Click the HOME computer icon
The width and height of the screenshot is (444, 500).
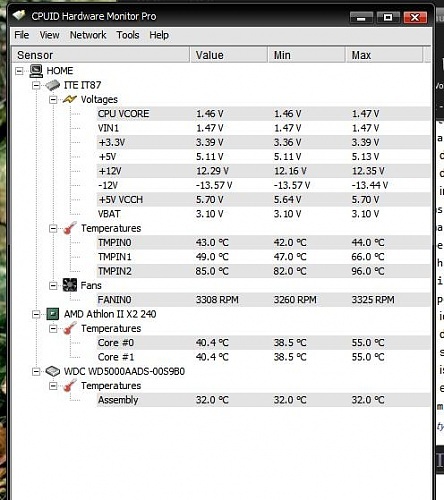pos(36,71)
